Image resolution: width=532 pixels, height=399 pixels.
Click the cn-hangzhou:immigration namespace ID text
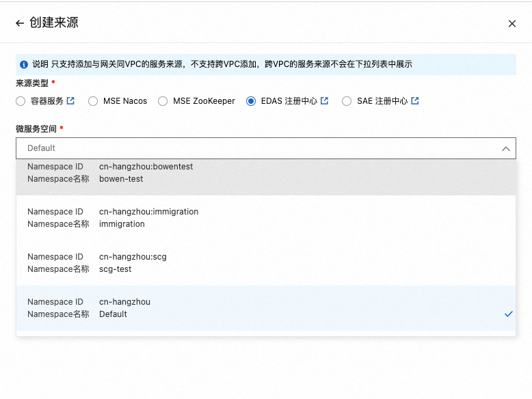point(148,212)
